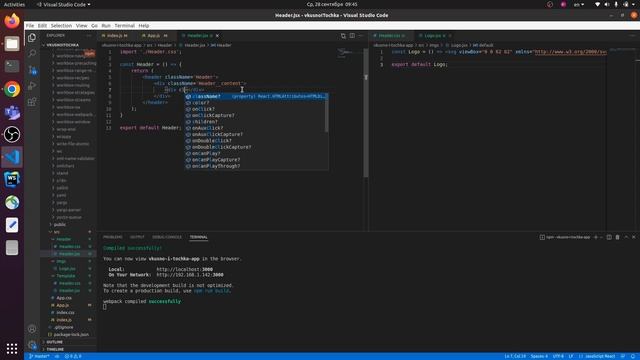
Task: Open .gitignore in the explorer
Action: (64, 327)
